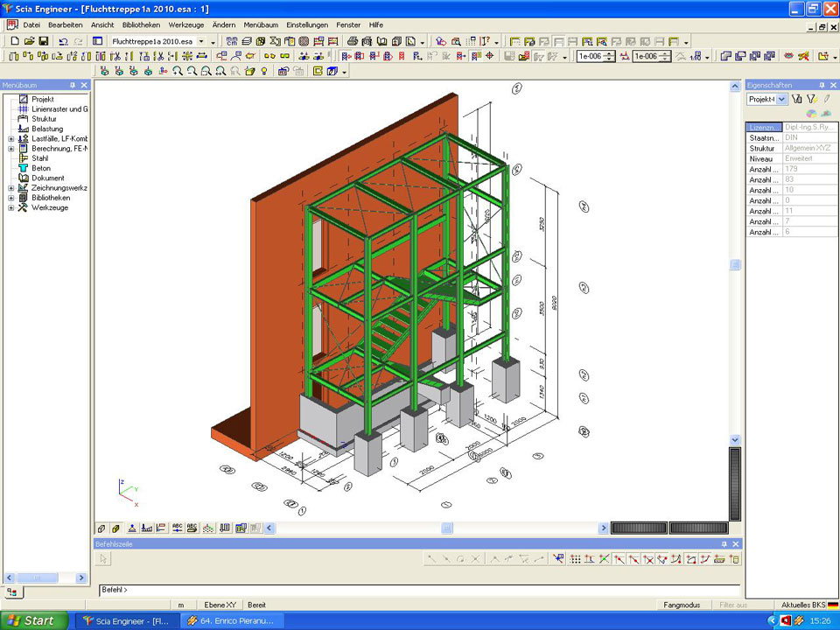Click the horizontal scrollbar thumb under viewport
This screenshot has height=630, width=840.
click(x=447, y=528)
